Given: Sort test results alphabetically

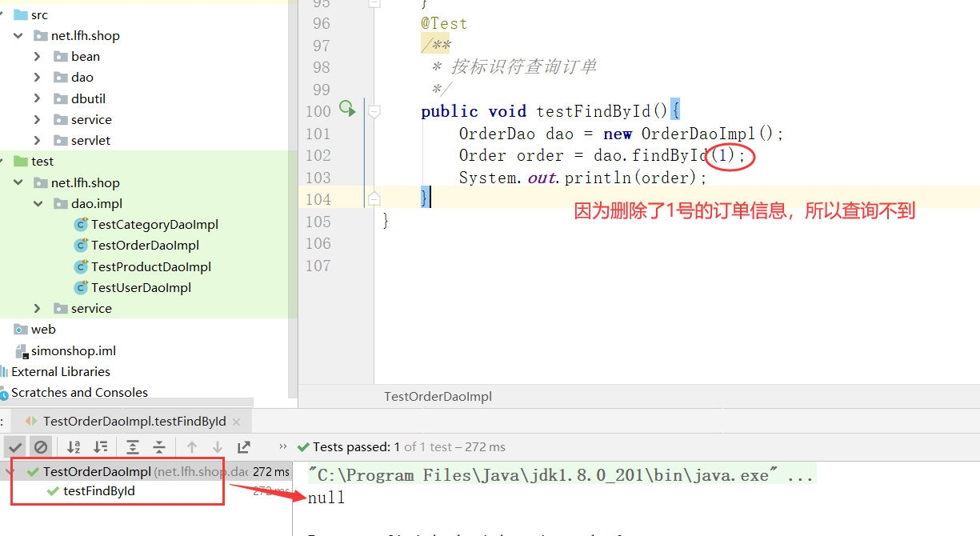Looking at the screenshot, I should coord(74,447).
